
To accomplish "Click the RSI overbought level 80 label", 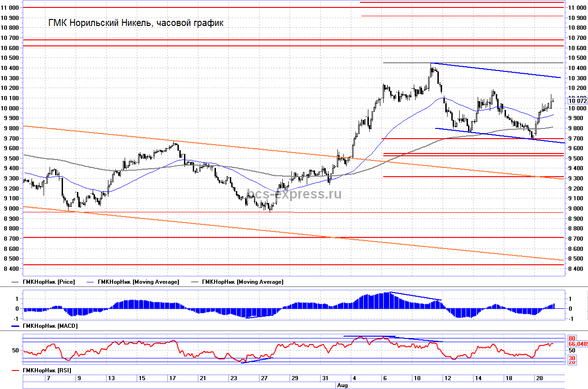I will [572, 338].
